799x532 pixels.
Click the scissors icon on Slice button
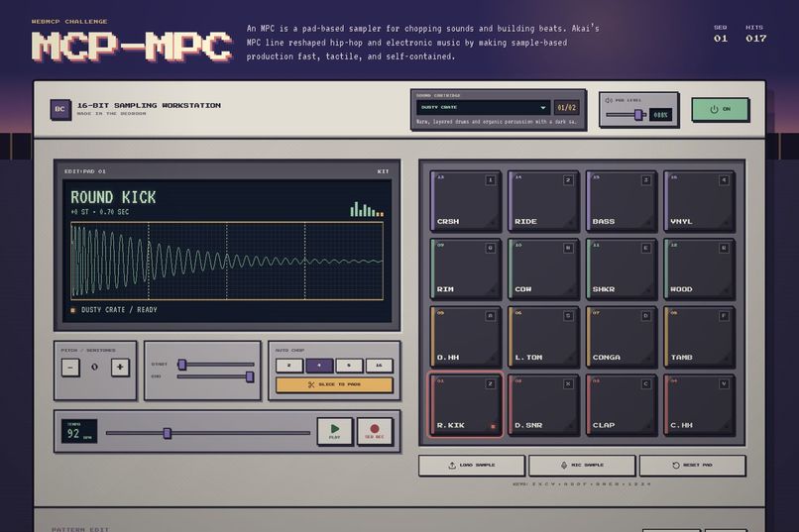coord(311,384)
